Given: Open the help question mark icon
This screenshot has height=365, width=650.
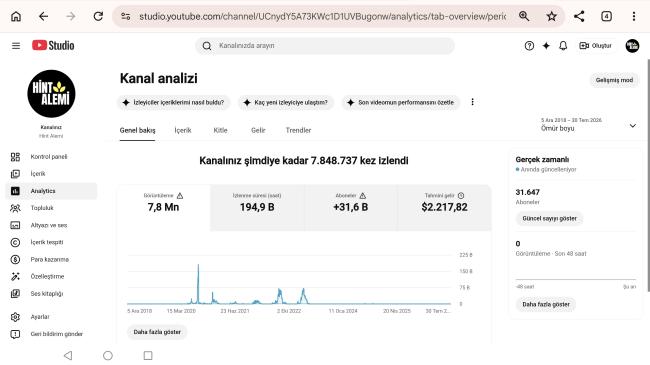Looking at the screenshot, I should [529, 46].
